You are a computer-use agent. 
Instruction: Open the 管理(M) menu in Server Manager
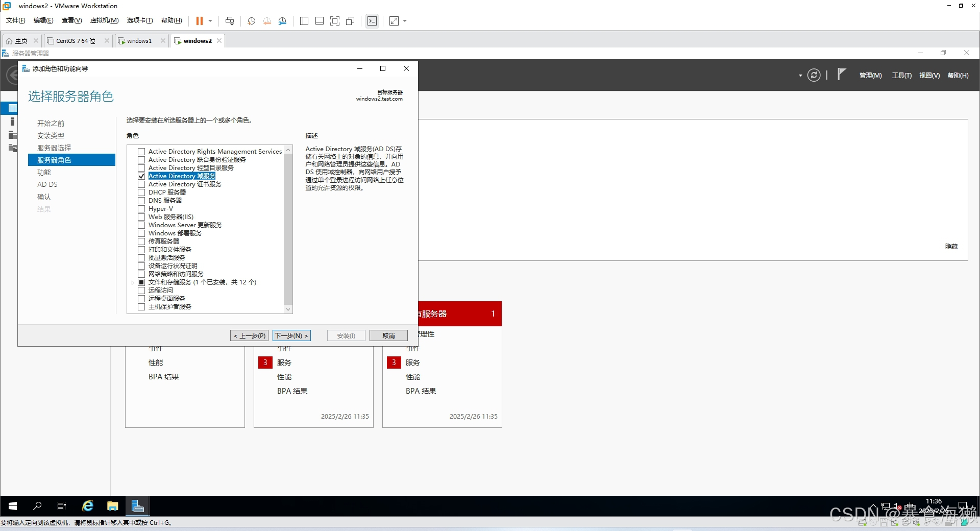point(870,76)
